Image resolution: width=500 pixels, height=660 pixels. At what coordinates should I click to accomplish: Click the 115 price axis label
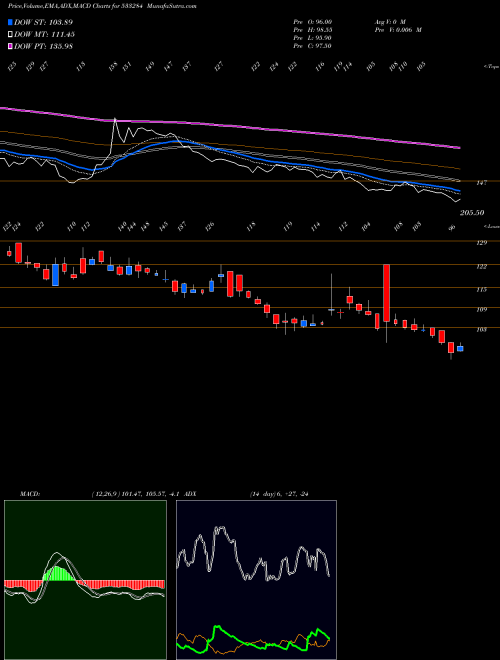482,290
